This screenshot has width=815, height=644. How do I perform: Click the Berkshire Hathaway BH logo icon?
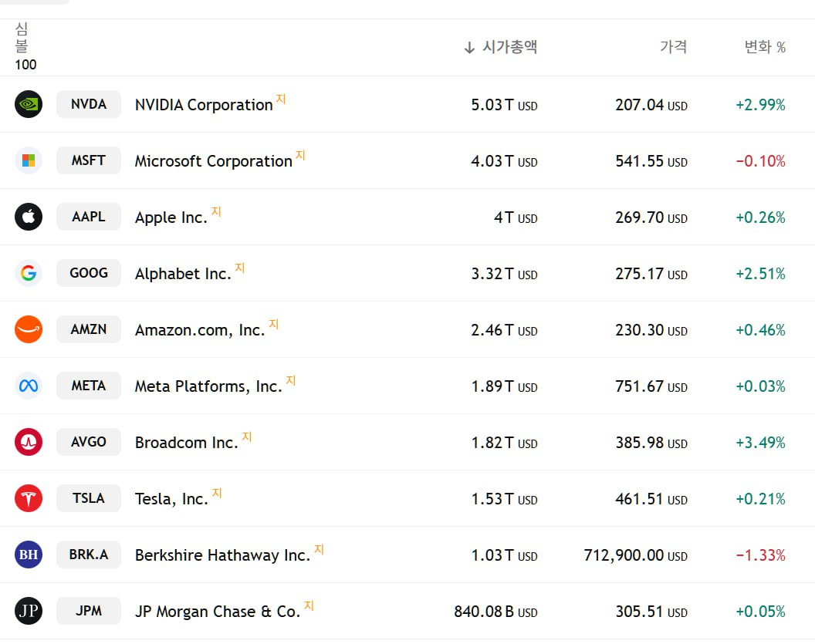click(29, 555)
